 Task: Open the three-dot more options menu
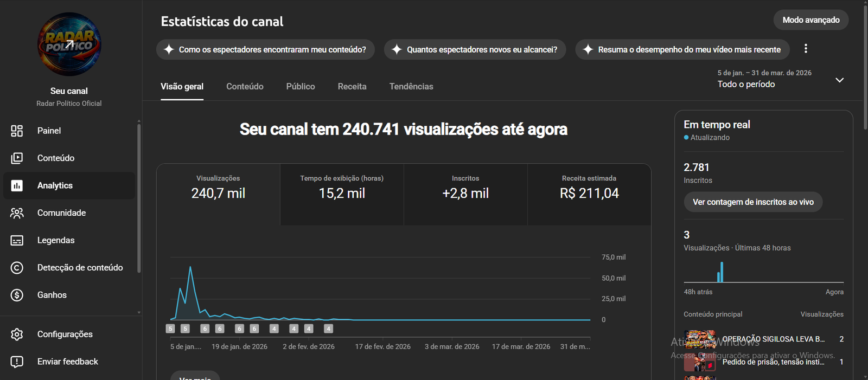806,49
